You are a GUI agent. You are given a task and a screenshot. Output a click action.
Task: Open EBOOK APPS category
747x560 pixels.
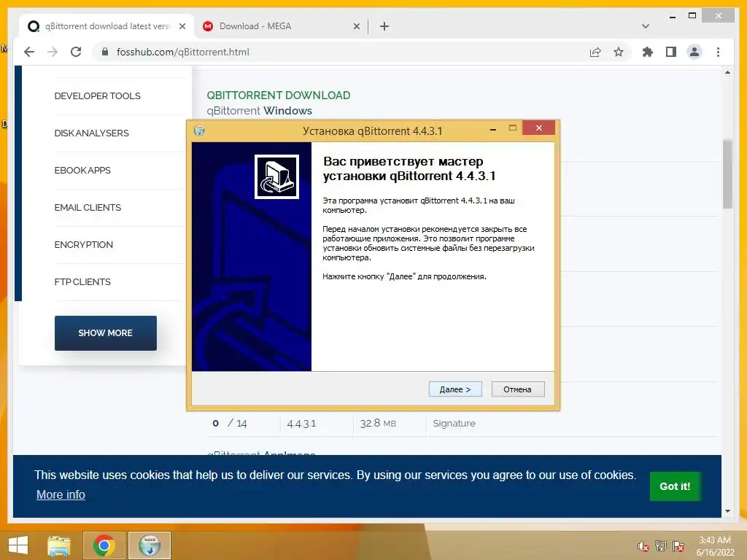[x=82, y=170]
